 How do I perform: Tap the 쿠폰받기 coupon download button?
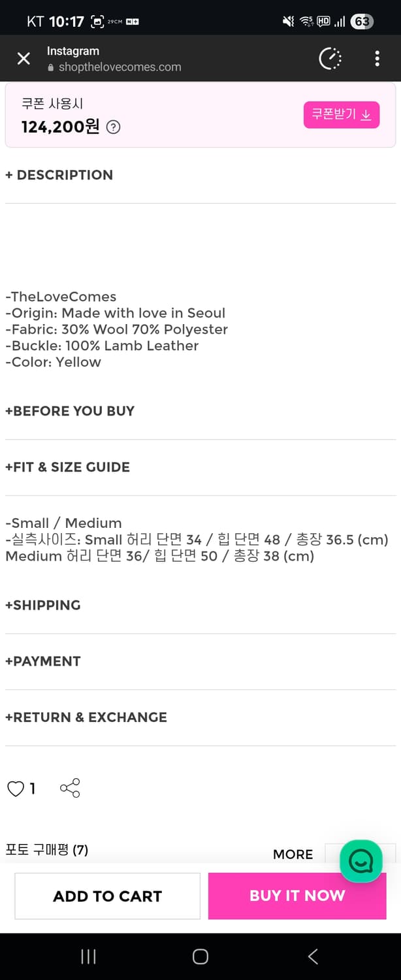341,114
